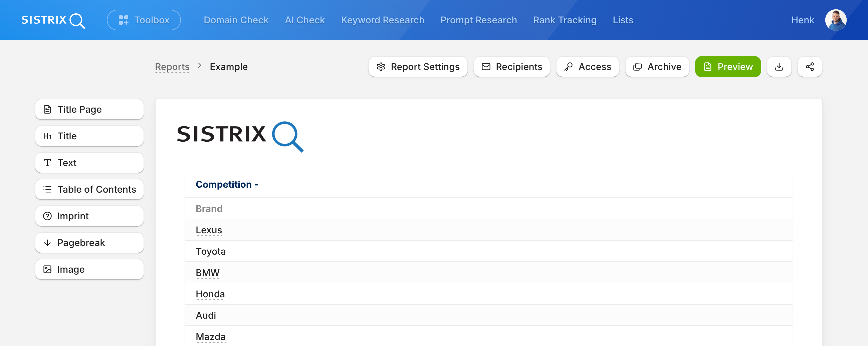Add an H1 Title element
This screenshot has height=346, width=868.
click(89, 136)
